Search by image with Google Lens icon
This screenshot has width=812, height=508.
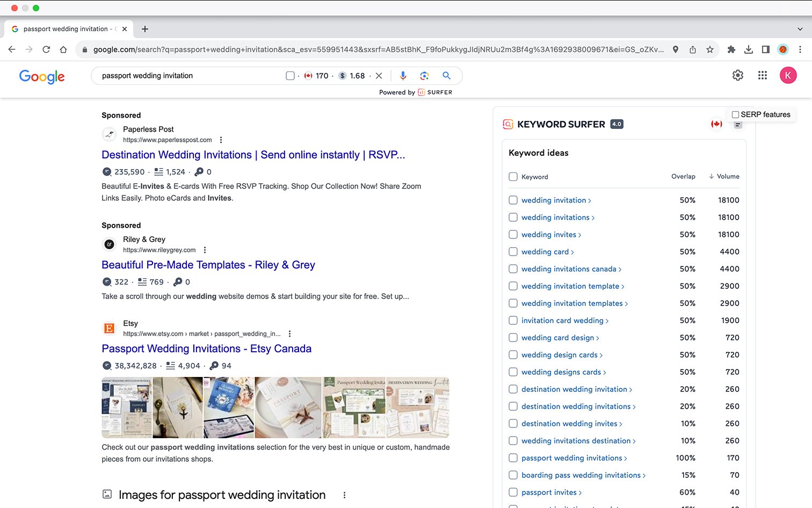(x=424, y=76)
